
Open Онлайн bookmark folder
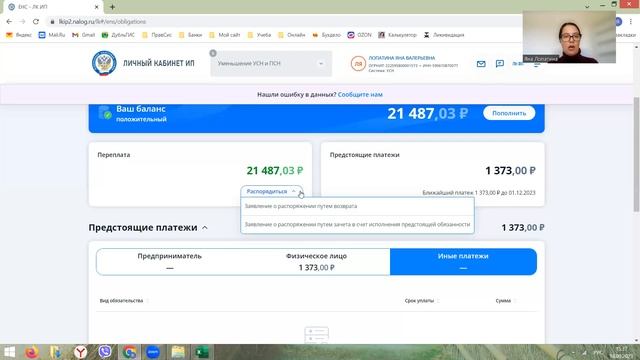[x=291, y=35]
